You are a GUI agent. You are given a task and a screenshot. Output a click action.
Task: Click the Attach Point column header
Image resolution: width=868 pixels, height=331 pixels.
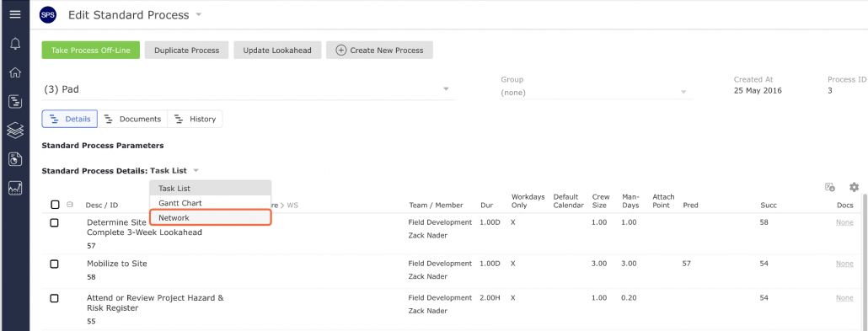(663, 201)
